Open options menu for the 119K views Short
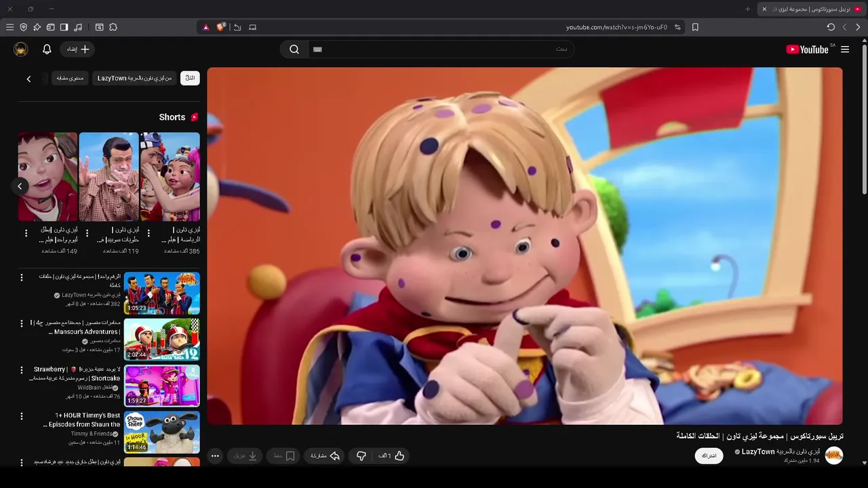868x488 pixels. point(87,233)
